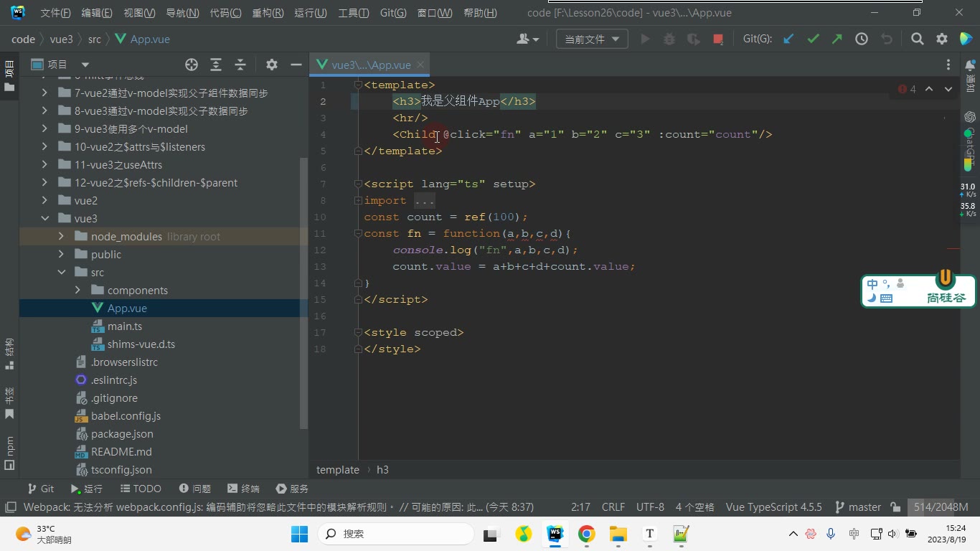Click the memory indicator 514/2048M
The image size is (980, 551).
[x=941, y=507]
